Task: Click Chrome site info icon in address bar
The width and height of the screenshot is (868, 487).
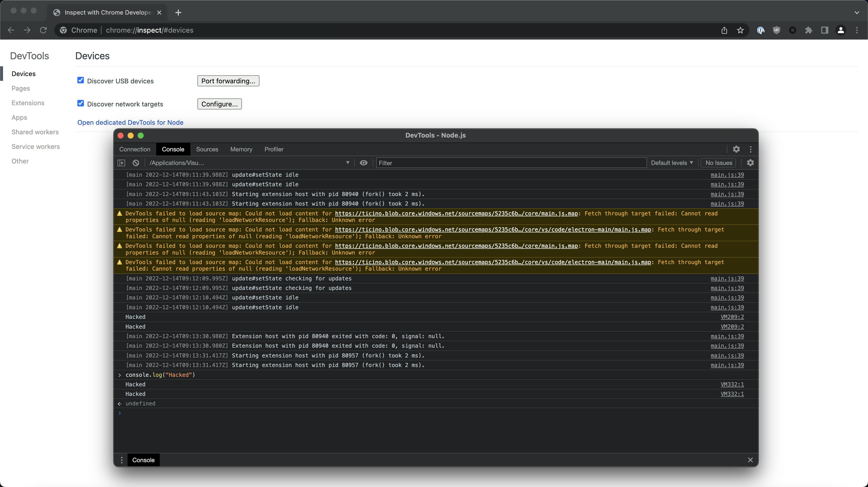Action: [63, 30]
